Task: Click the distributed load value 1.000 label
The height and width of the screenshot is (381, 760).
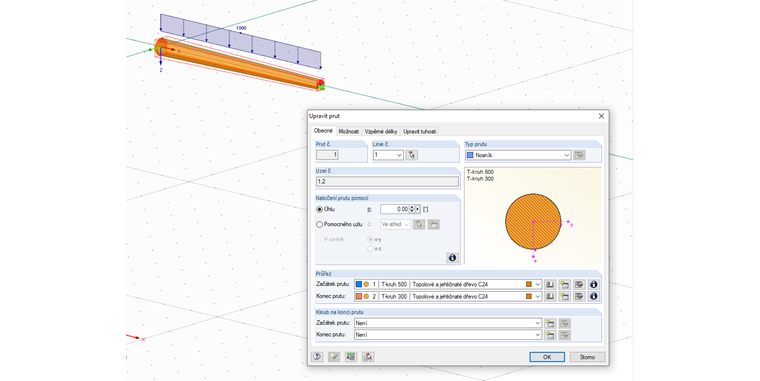Action: pyautogui.click(x=241, y=28)
